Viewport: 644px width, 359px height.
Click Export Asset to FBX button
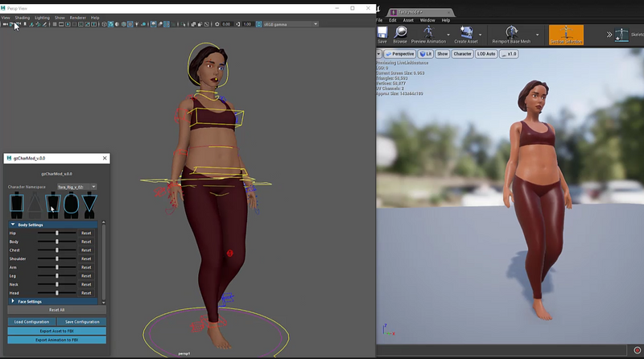(56, 331)
